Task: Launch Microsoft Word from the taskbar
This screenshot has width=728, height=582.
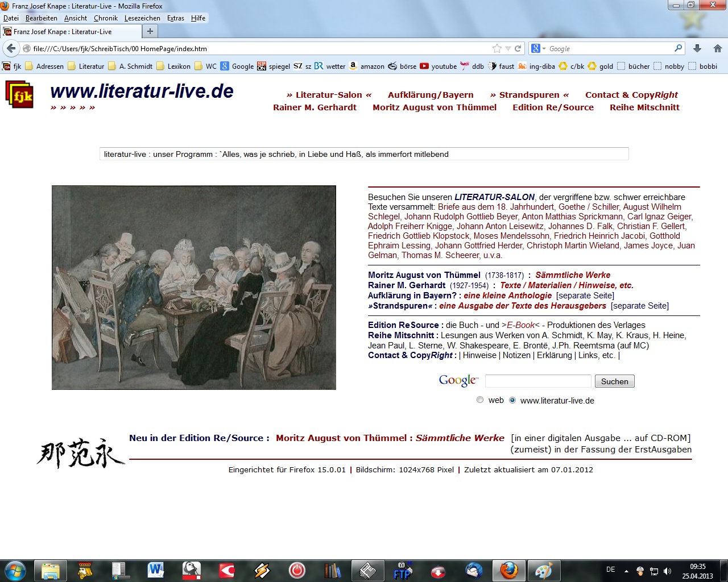Action: [156, 570]
